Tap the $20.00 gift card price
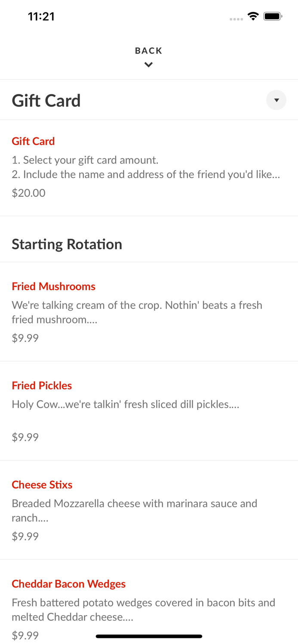The height and width of the screenshot is (644, 298). click(28, 193)
